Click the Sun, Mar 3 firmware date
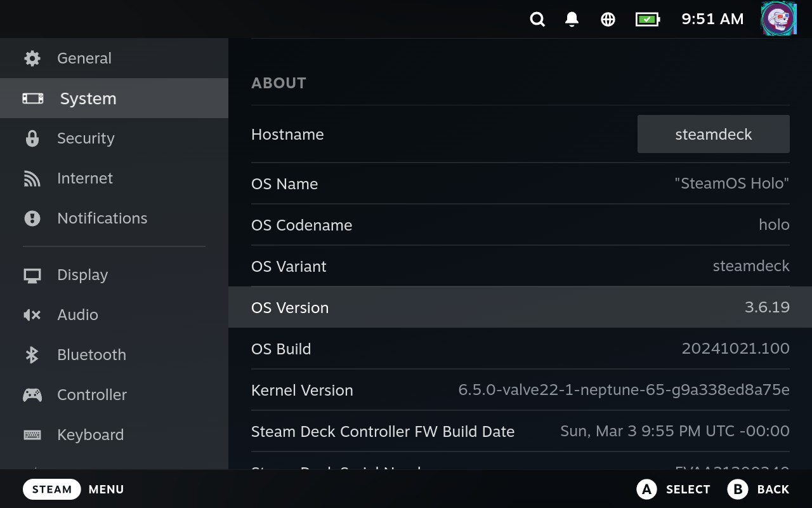This screenshot has height=508, width=812. point(675,431)
